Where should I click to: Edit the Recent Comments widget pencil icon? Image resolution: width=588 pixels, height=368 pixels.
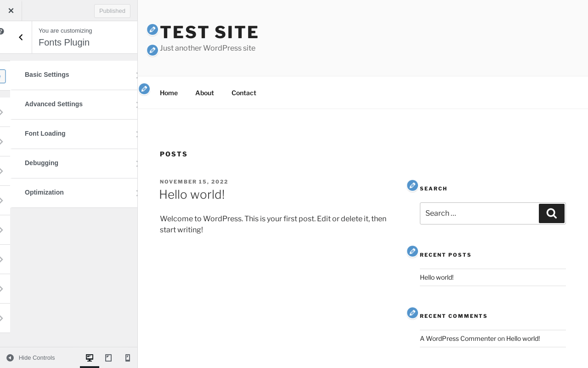point(413,313)
